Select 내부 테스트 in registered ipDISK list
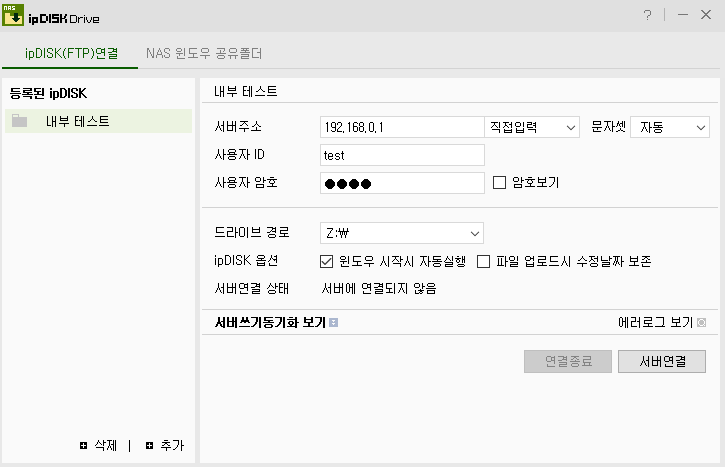This screenshot has width=727, height=467. tap(98, 121)
